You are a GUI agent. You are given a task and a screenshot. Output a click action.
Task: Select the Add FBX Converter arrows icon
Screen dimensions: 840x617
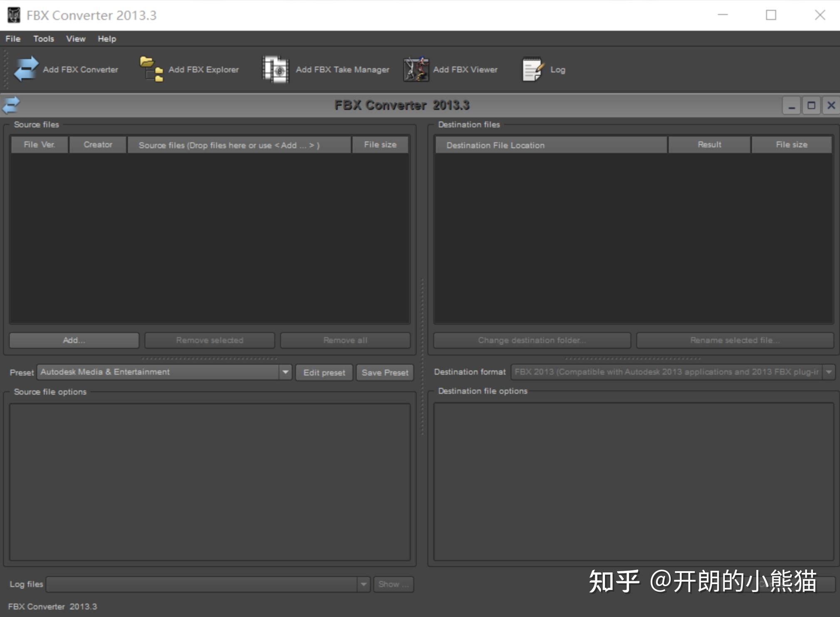tap(25, 69)
